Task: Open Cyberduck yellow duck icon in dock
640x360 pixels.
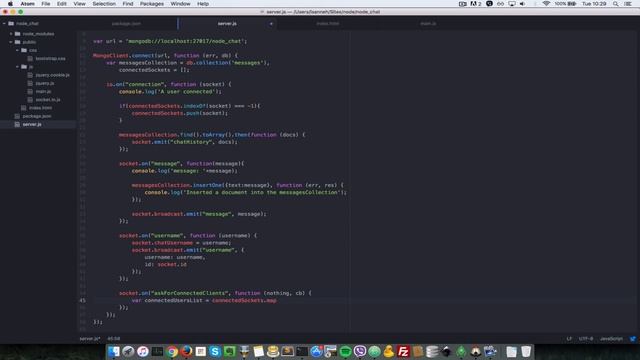Action: (x=389, y=351)
